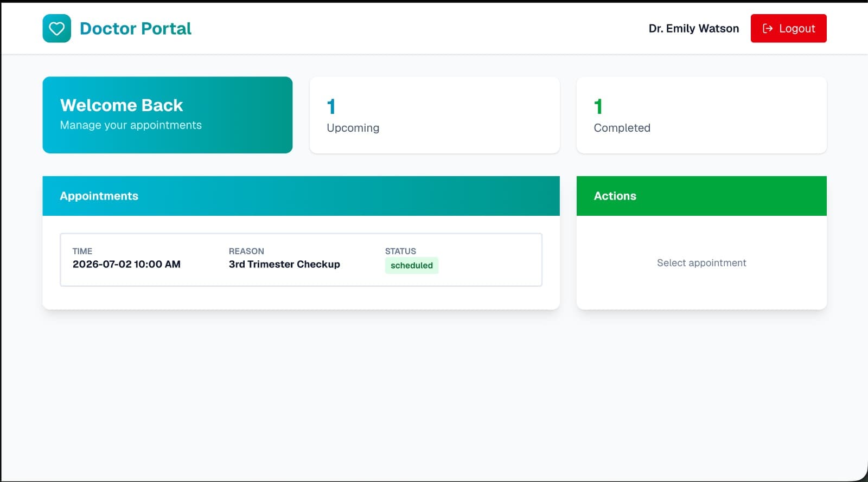868x482 pixels.
Task: Click the scheduled status badge
Action: point(412,265)
